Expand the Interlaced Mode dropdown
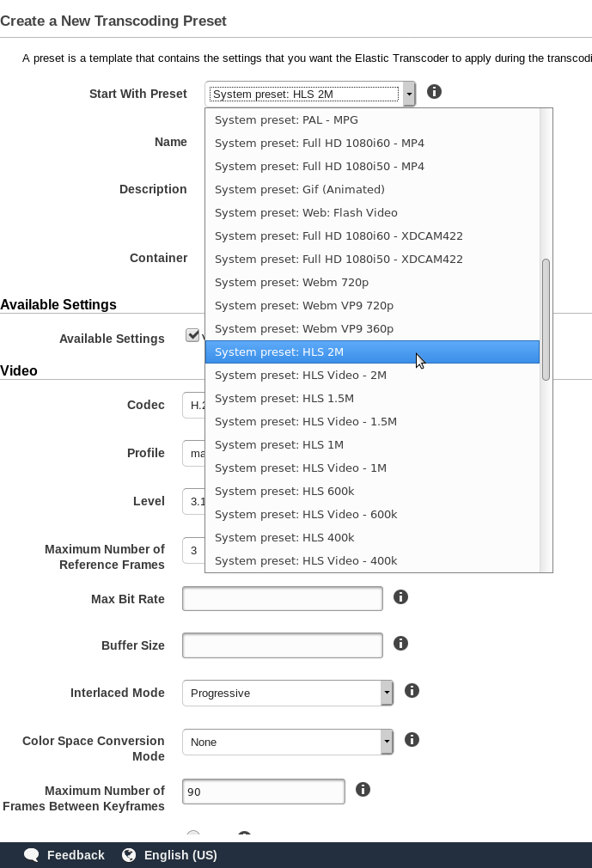 tap(387, 693)
